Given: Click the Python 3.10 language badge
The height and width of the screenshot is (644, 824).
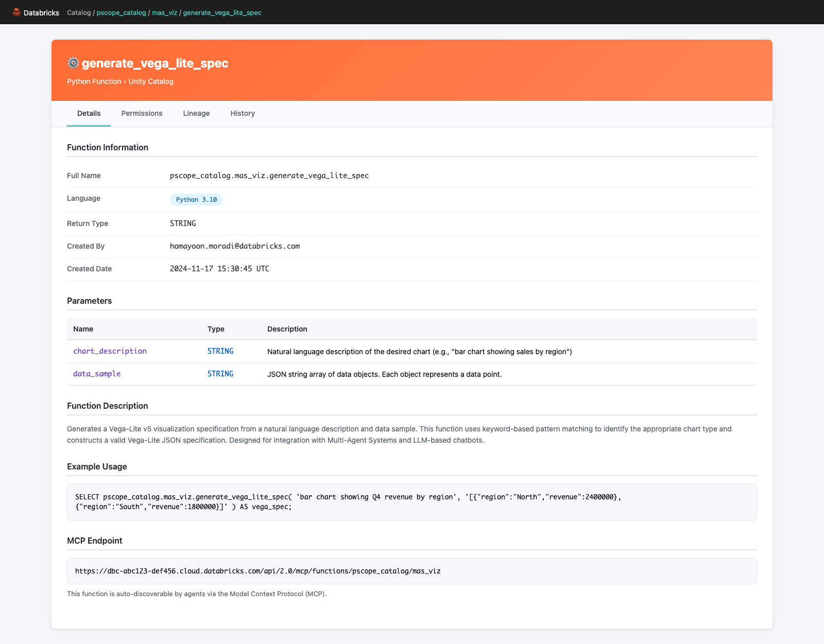Looking at the screenshot, I should point(196,200).
